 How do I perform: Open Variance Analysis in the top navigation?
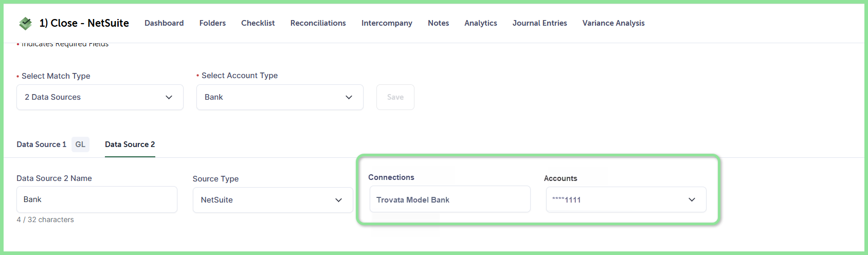[x=613, y=23]
